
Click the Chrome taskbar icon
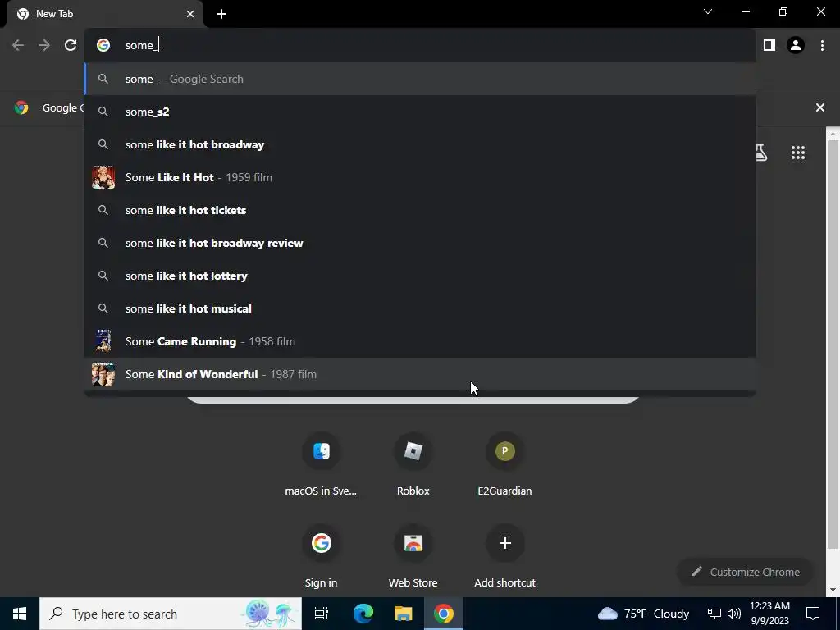click(x=444, y=614)
